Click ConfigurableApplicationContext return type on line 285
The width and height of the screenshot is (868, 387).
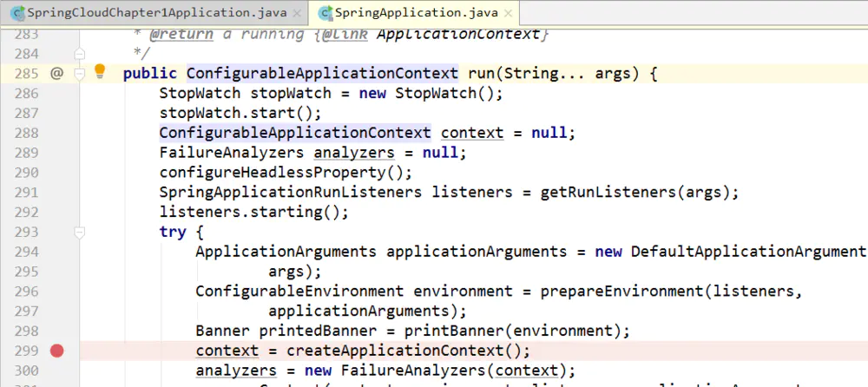(323, 74)
